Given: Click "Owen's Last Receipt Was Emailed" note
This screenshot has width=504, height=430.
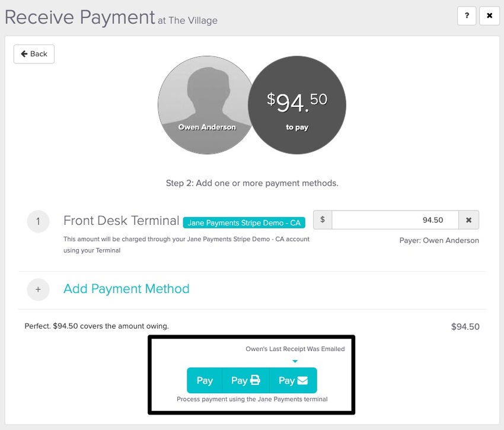Looking at the screenshot, I should point(295,349).
